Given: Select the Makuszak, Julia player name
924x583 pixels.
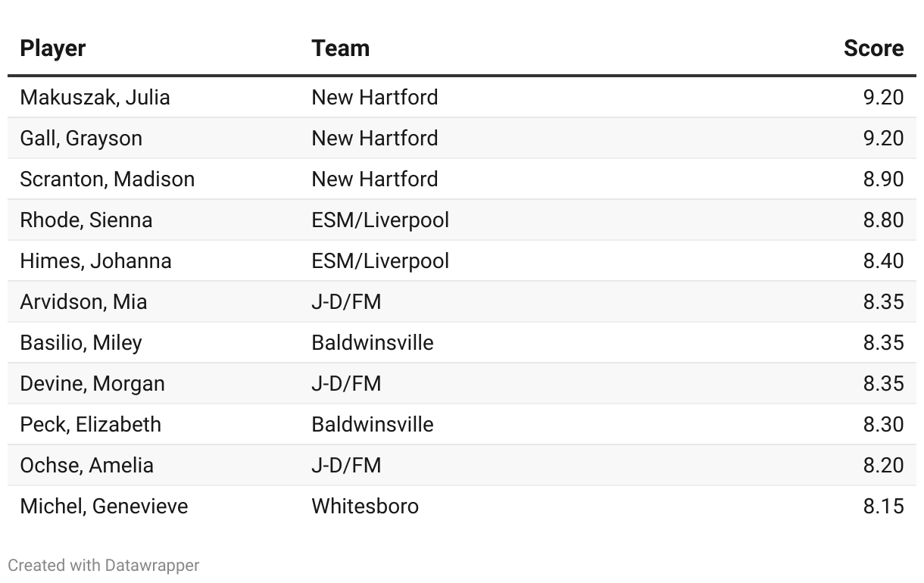Looking at the screenshot, I should click(x=95, y=98).
